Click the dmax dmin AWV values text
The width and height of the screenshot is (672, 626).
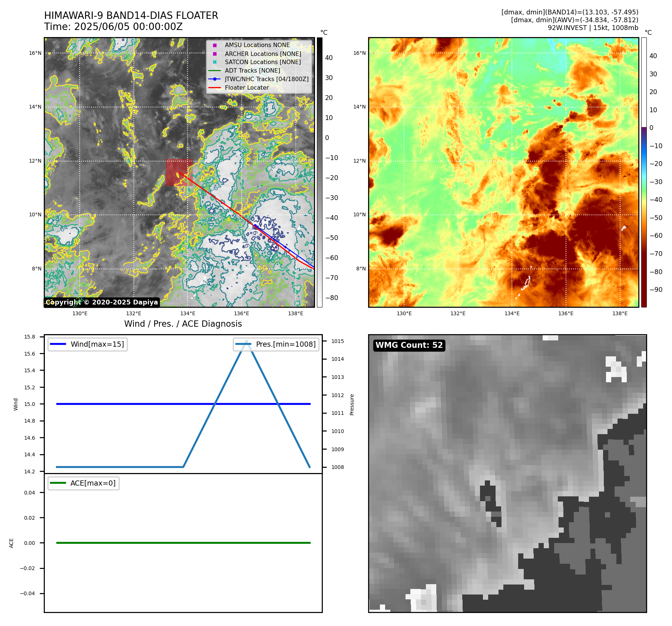pos(575,20)
